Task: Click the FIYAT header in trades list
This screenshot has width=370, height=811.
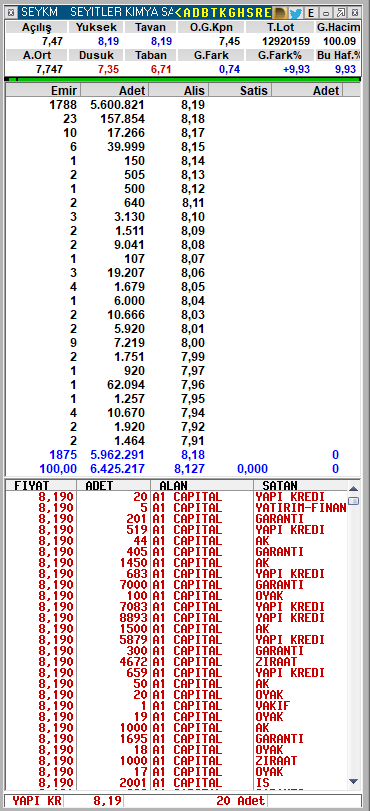Action: [41, 486]
